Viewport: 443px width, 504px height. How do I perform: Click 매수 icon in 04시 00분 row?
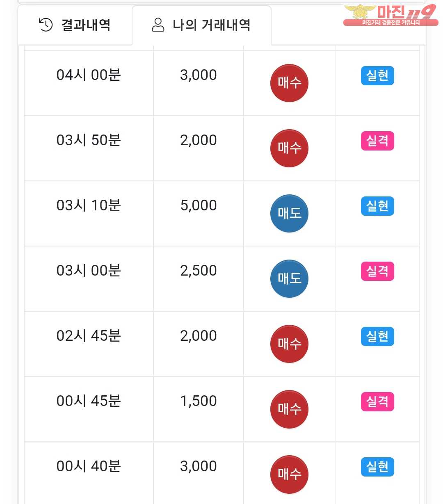coord(289,83)
